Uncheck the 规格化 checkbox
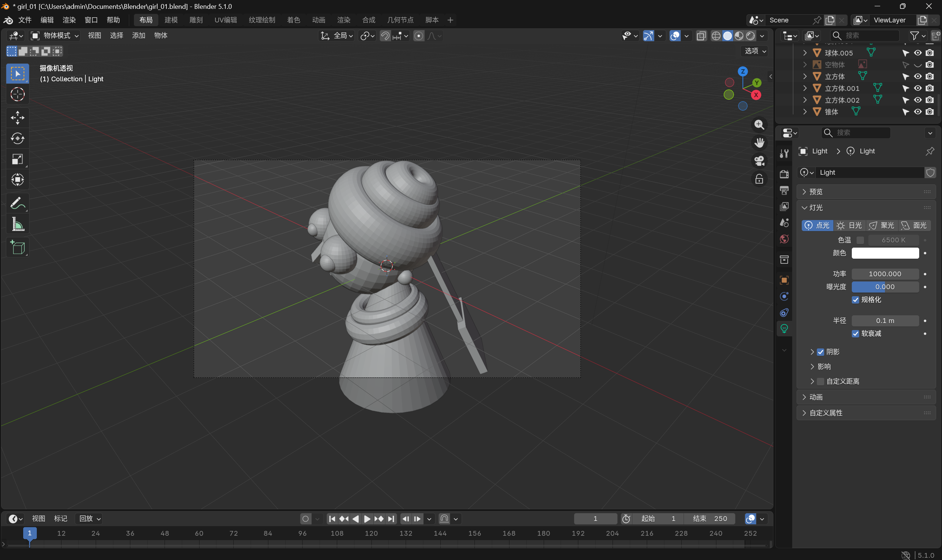942x560 pixels. coord(855,300)
